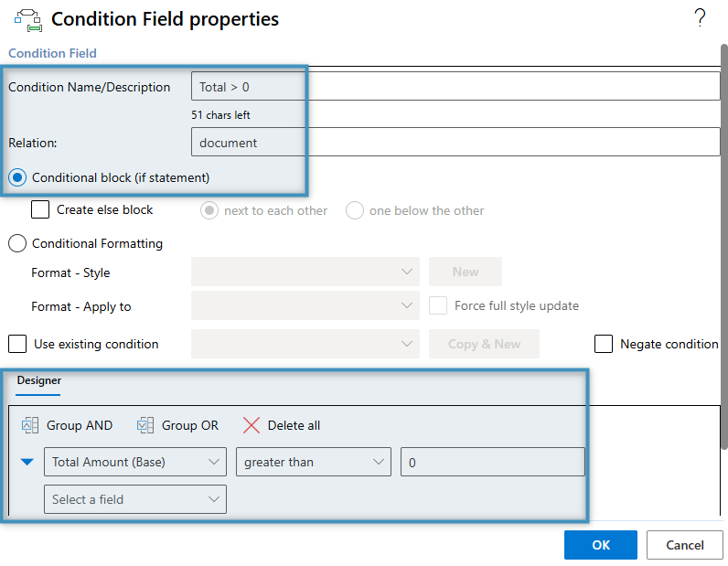Viewport: 728px width, 566px height.
Task: Click the Group AND icon
Action: 31,425
